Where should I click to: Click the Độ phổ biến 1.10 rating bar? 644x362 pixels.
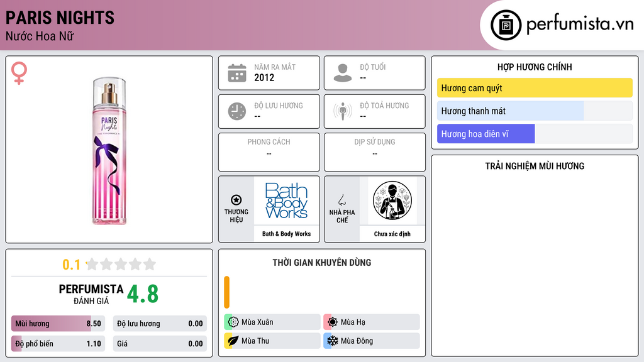tap(58, 344)
